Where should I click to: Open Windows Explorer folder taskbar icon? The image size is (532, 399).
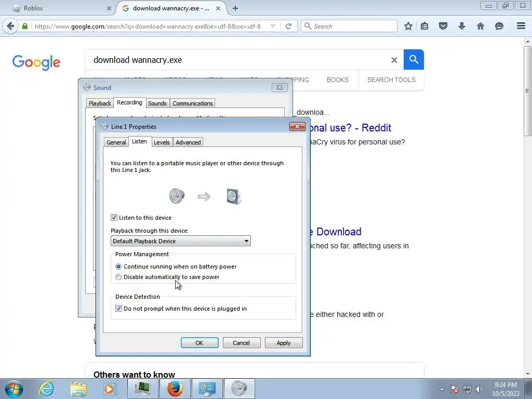[x=78, y=389]
